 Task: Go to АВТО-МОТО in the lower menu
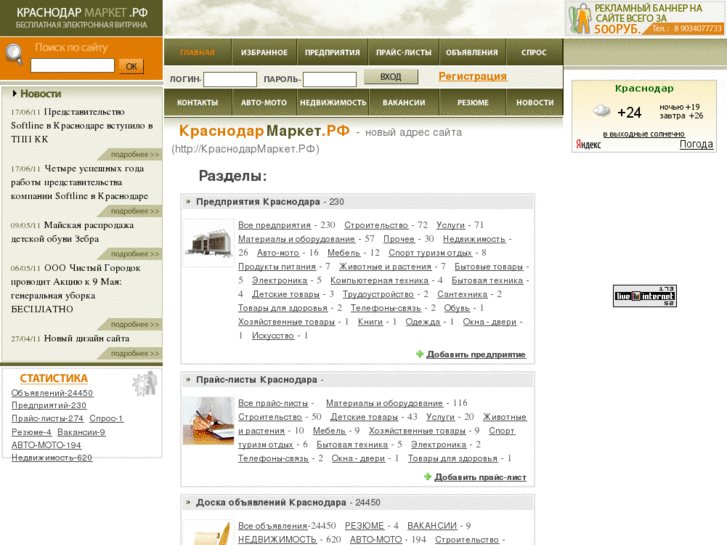click(x=264, y=103)
